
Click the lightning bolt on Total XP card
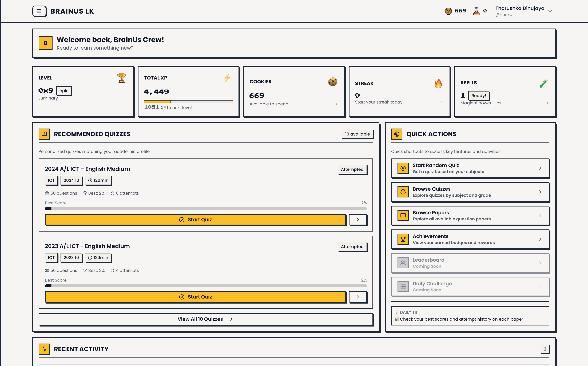pos(227,78)
